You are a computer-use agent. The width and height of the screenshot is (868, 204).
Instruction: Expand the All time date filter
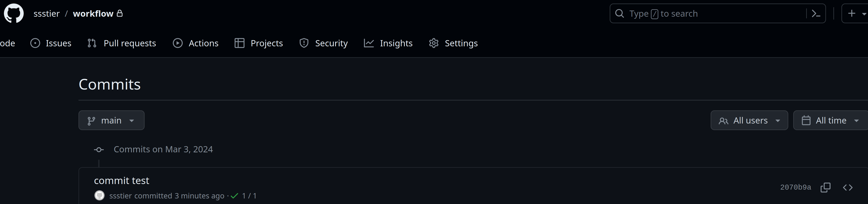tap(830, 120)
